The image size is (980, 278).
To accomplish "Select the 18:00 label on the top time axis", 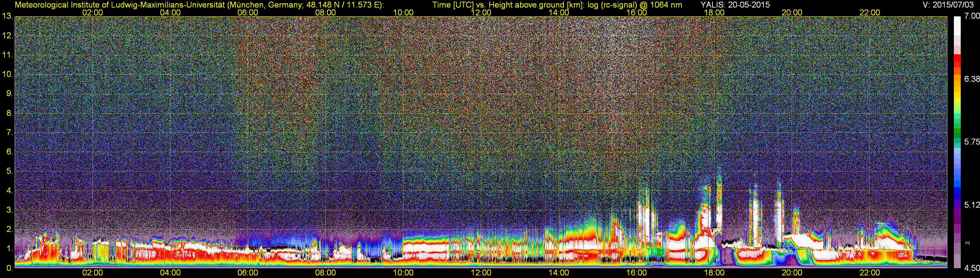I will (714, 12).
